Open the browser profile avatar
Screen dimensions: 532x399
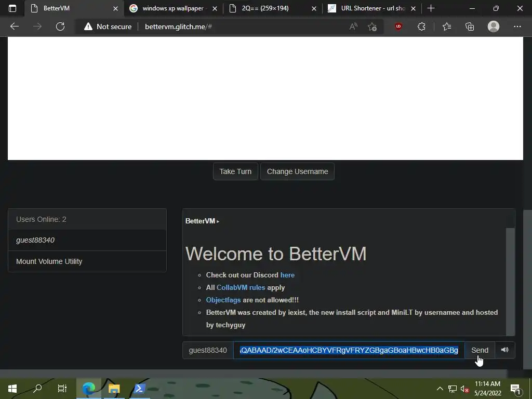[494, 26]
